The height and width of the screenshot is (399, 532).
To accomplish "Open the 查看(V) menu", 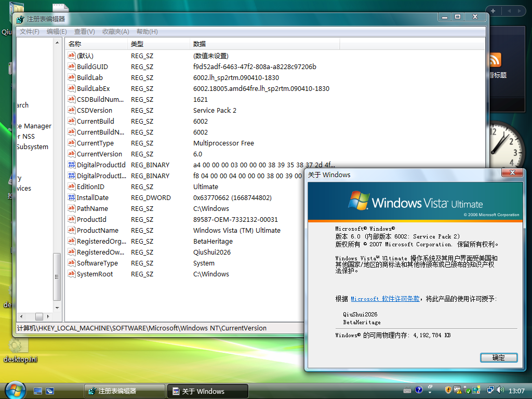I will pos(85,32).
